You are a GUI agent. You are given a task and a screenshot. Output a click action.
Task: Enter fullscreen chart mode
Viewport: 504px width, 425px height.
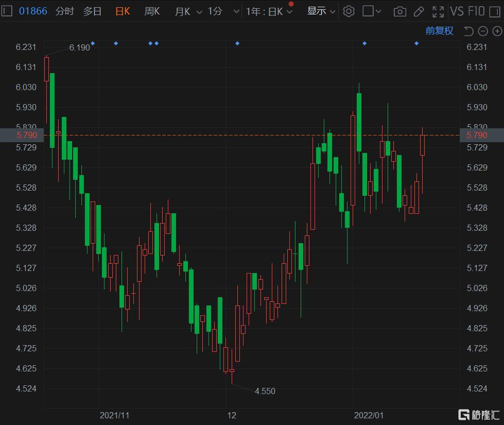pyautogui.click(x=438, y=11)
